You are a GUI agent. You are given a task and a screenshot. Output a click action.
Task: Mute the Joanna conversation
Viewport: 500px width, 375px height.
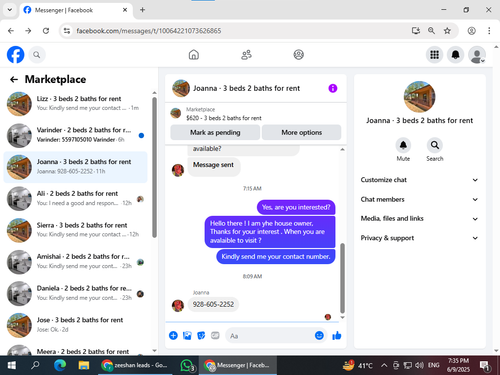(x=403, y=145)
